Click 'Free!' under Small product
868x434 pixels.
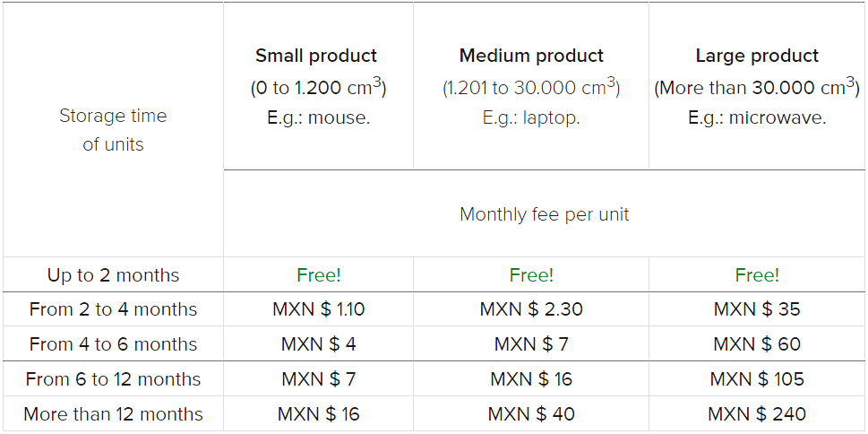318,275
